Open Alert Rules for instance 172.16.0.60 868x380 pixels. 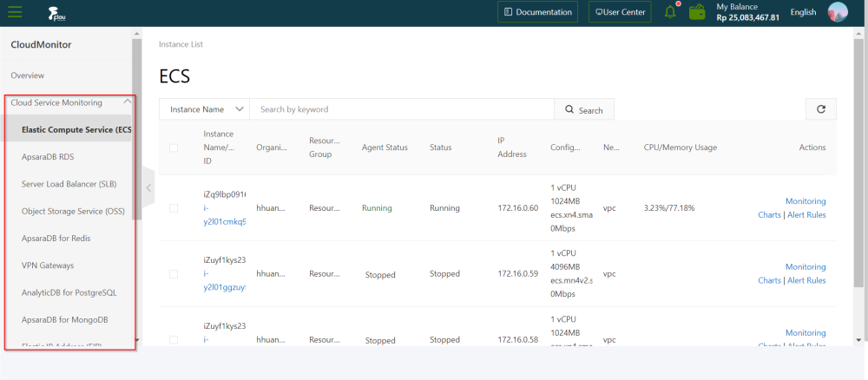pyautogui.click(x=806, y=215)
